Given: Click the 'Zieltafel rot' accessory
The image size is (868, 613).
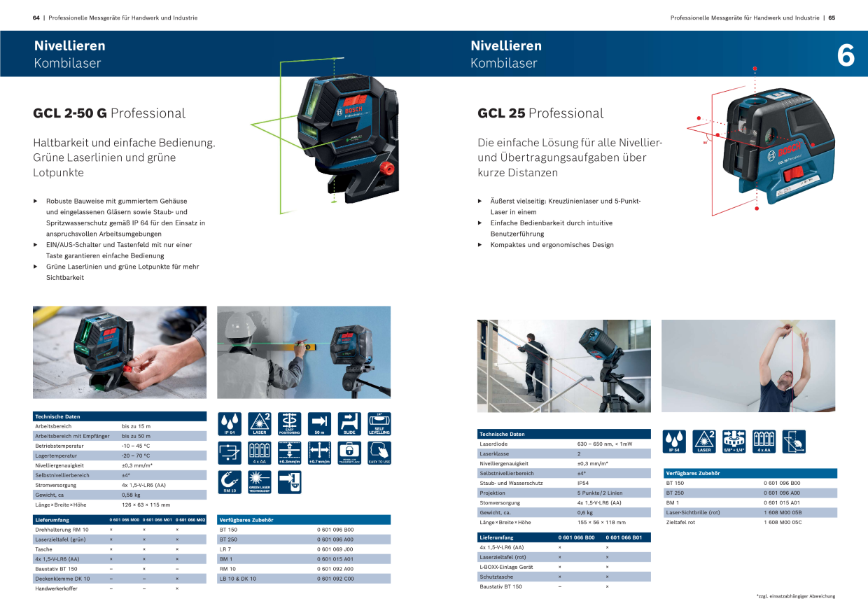Looking at the screenshot, I should 681,522.
